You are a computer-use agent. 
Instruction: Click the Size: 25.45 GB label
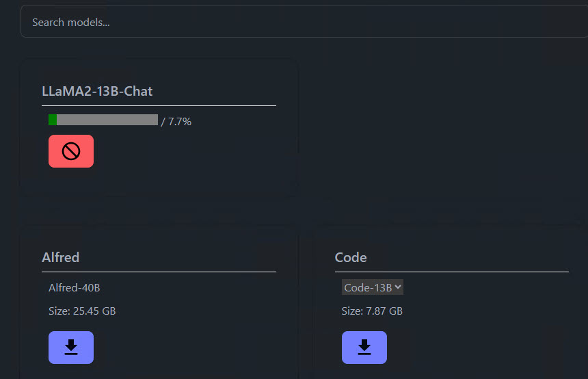(82, 311)
